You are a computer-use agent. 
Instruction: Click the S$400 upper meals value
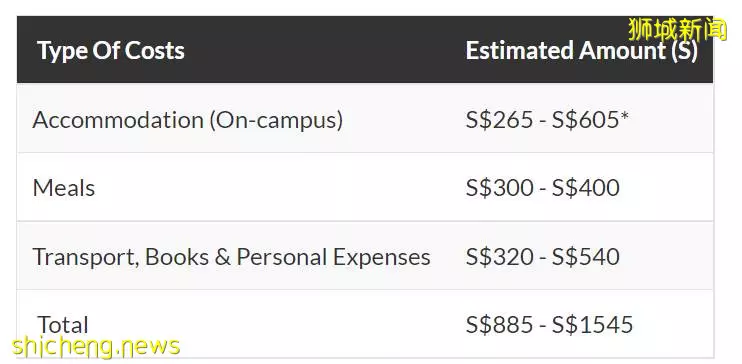point(585,188)
